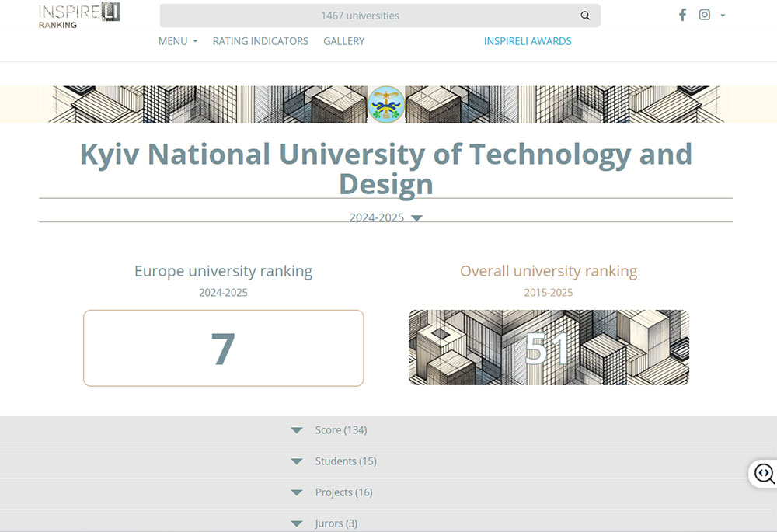Image resolution: width=777 pixels, height=532 pixels.
Task: Click the Inspireli Ranking logo
Action: (x=79, y=15)
